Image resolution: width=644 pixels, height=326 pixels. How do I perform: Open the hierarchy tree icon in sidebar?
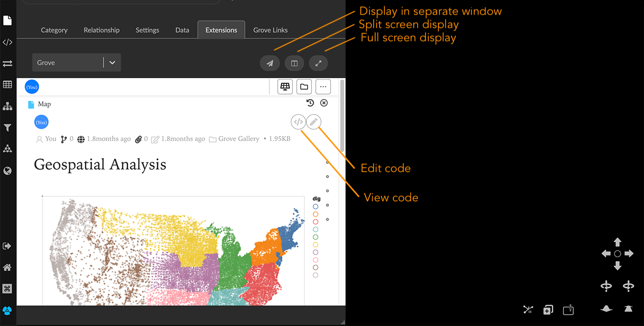coord(7,106)
